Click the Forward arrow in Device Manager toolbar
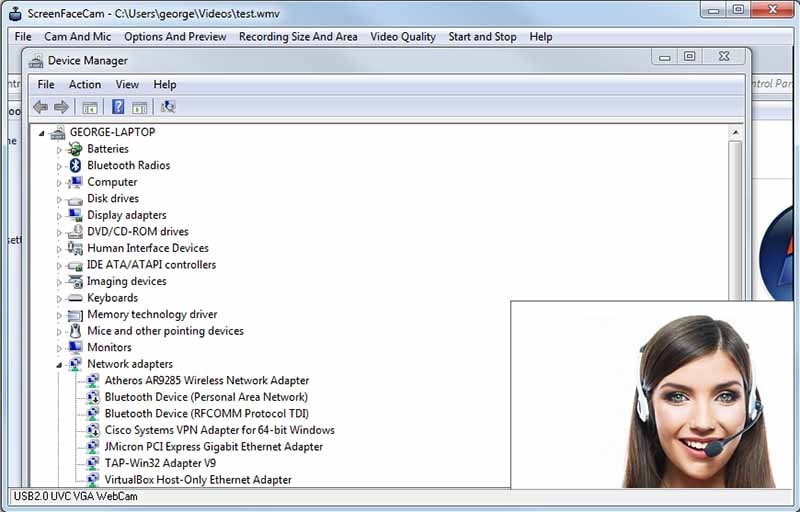Image resolution: width=800 pixels, height=512 pixels. click(x=62, y=107)
